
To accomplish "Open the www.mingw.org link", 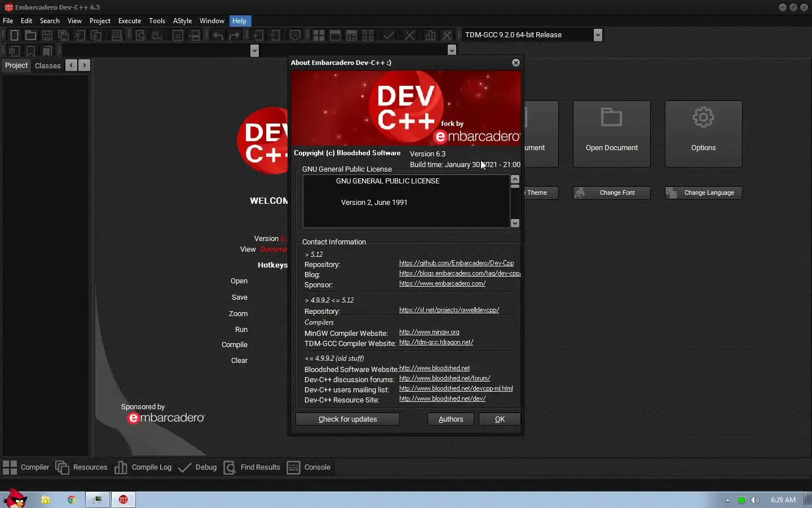I will pyautogui.click(x=429, y=332).
